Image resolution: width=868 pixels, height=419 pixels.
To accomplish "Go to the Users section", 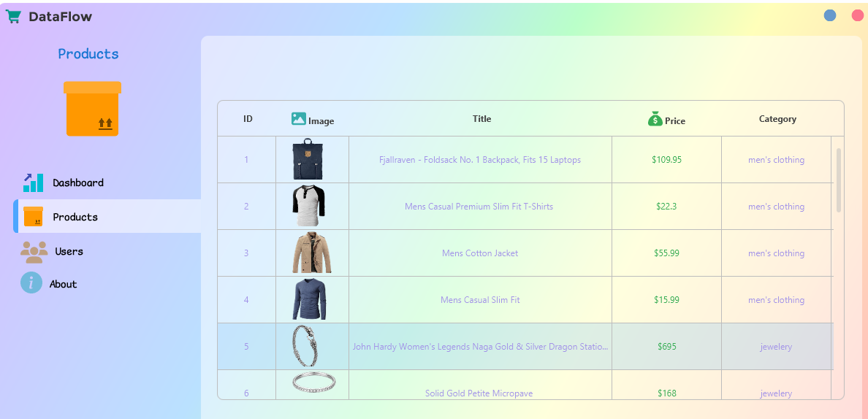I will point(69,251).
